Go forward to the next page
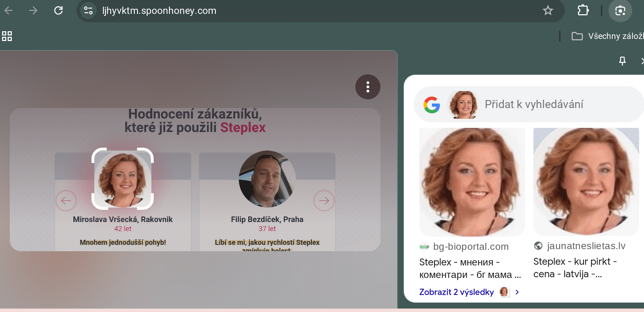Viewport: 644px width, 312px height. coord(33,10)
